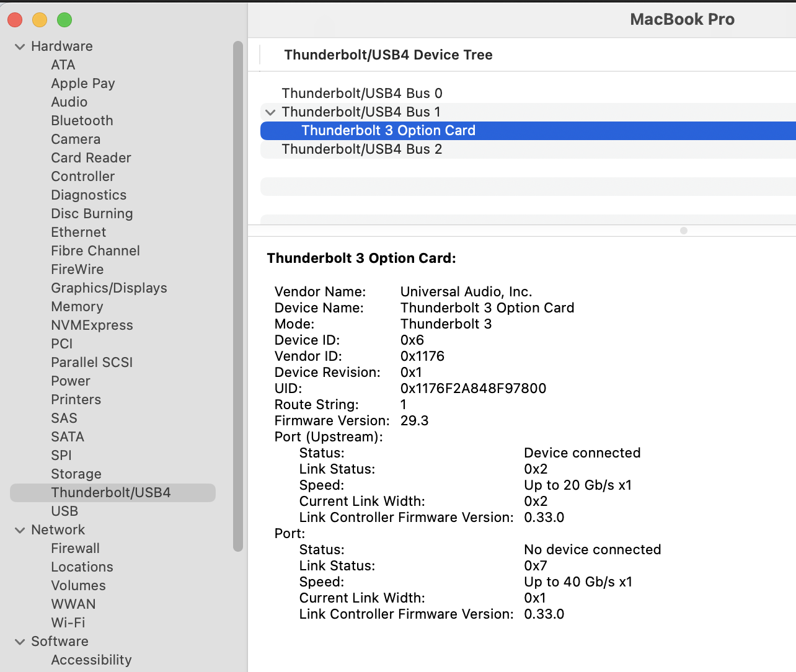This screenshot has width=796, height=672.
Task: Click the Hardware category label
Action: point(62,46)
